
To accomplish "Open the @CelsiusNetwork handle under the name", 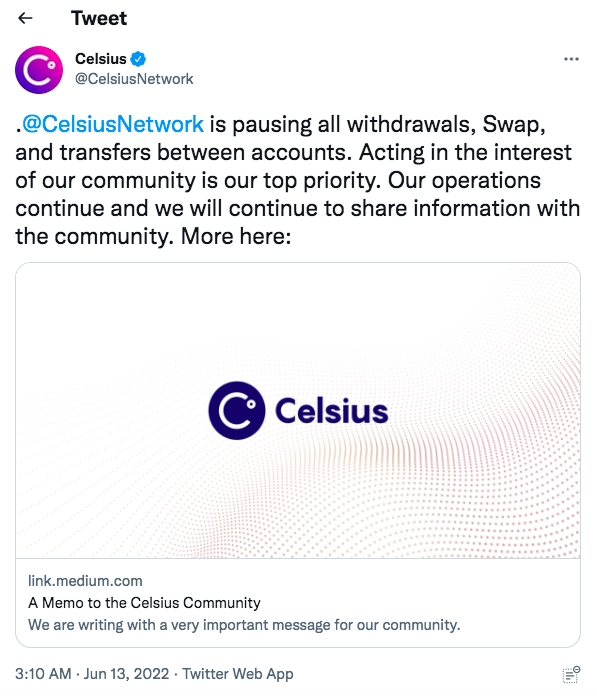I will click(134, 79).
